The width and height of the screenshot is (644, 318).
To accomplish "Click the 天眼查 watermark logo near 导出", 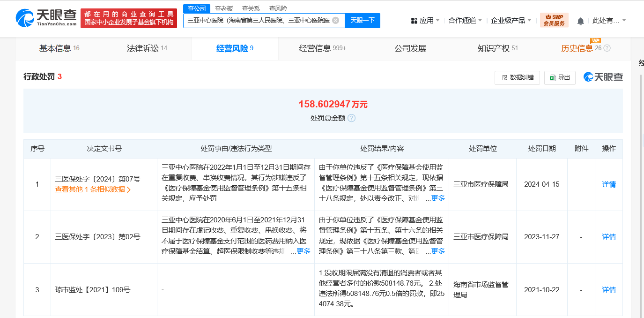I will click(603, 77).
